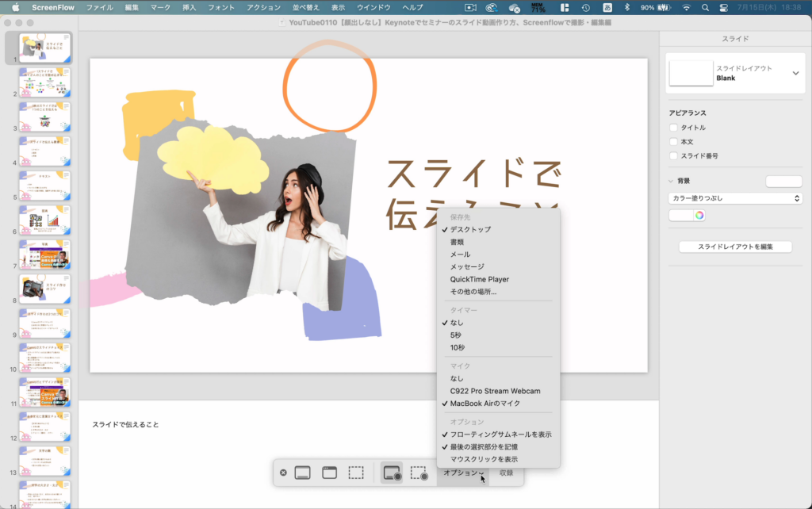Collapse the 背景 disclosure triangle

coord(671,181)
